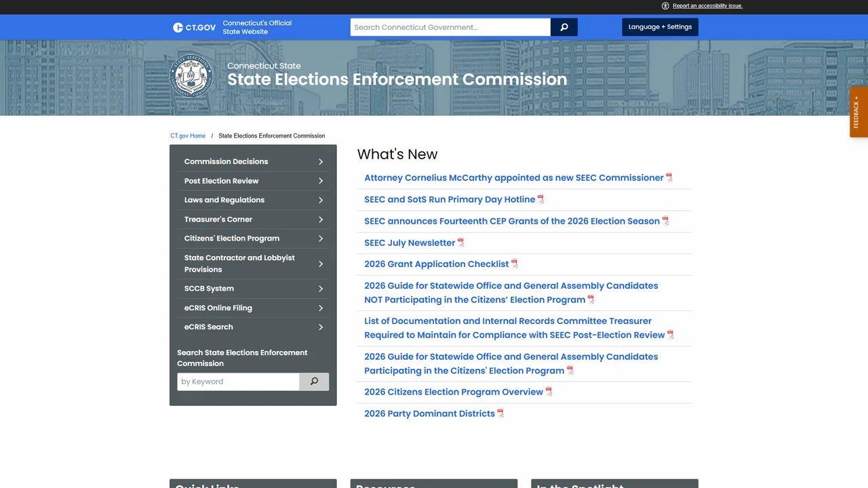
Task: Expand Citizens' Election Program chevron
Action: [x=321, y=239]
